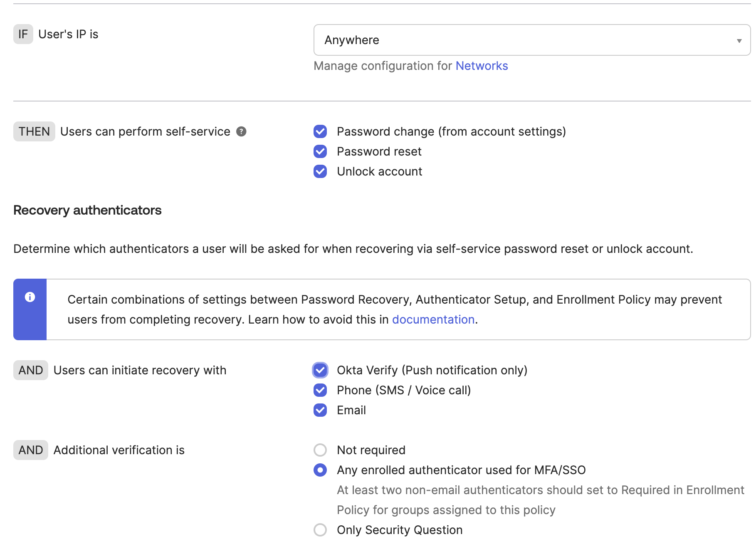Image resolution: width=756 pixels, height=549 pixels.
Task: Click the AND badge beside recovery options
Action: [31, 370]
